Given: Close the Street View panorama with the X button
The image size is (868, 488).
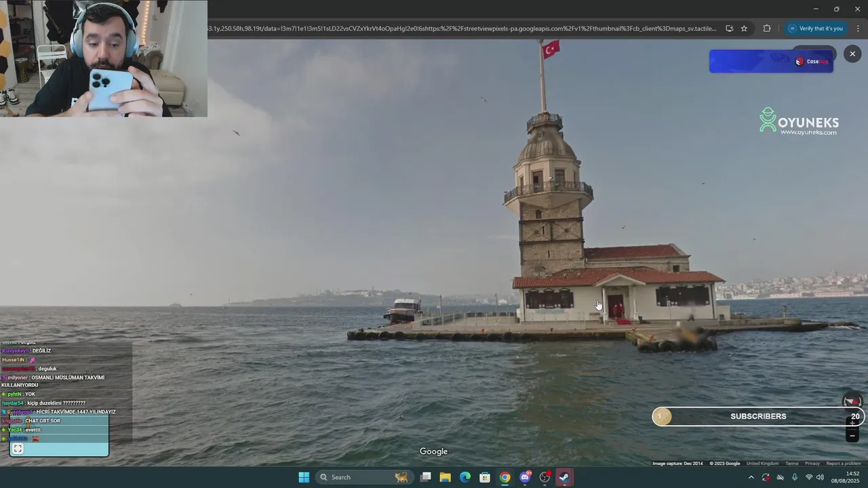Looking at the screenshot, I should (x=852, y=54).
